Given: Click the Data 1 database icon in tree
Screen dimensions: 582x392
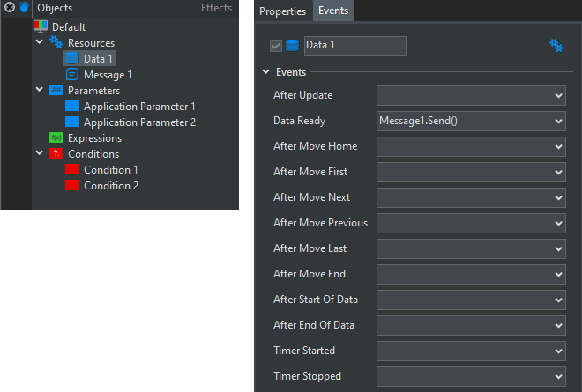Looking at the screenshot, I should [x=72, y=59].
